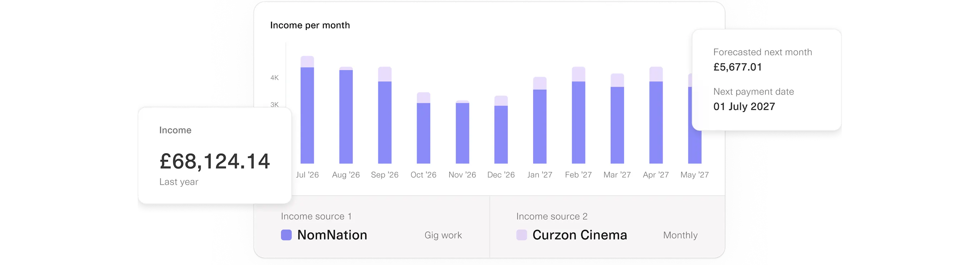
Task: Click the Curzon Cinema light lavender swatch
Action: [x=521, y=235]
